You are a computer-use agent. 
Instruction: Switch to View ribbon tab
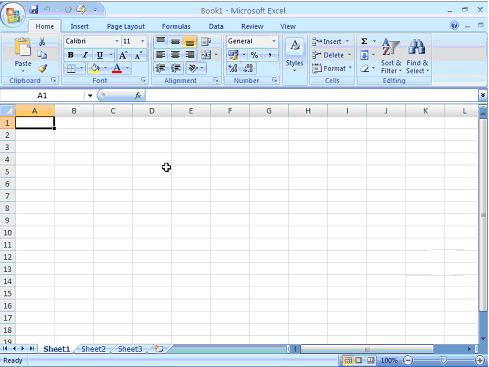288,26
